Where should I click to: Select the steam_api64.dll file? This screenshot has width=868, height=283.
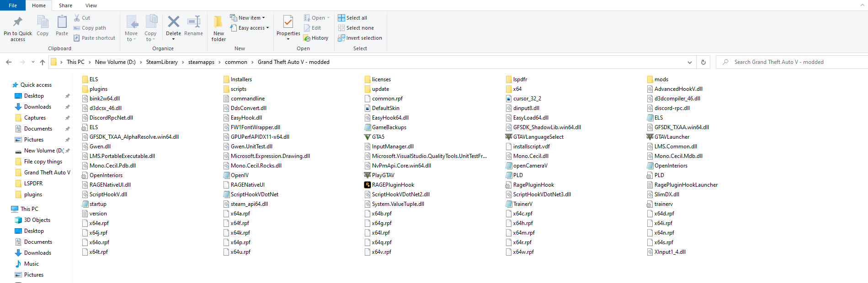pos(245,204)
